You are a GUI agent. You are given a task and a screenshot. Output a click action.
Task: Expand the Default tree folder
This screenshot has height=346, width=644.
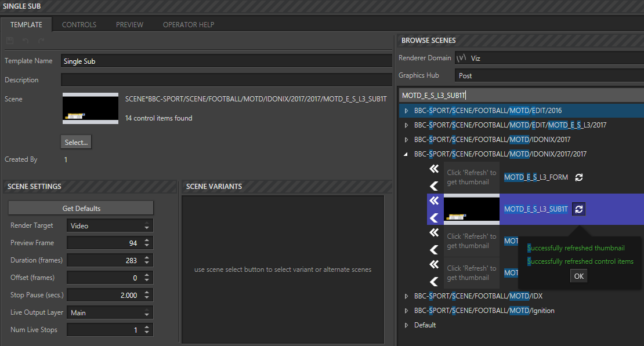406,325
